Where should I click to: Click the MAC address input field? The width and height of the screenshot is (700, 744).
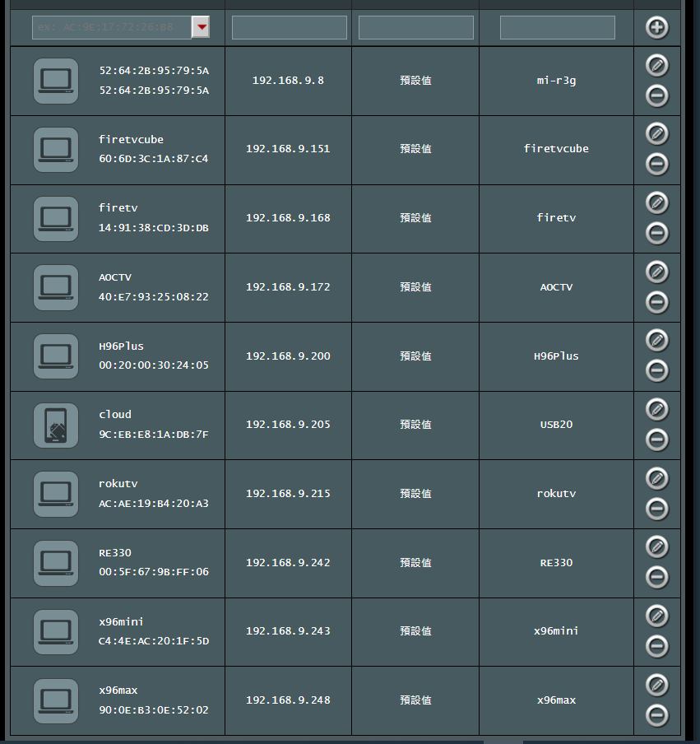(x=112, y=27)
